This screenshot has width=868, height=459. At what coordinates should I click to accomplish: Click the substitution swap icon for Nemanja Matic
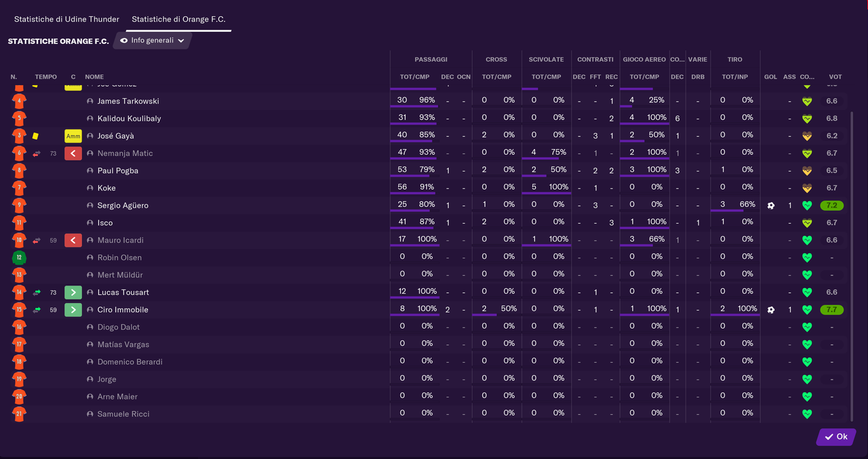pyautogui.click(x=37, y=153)
